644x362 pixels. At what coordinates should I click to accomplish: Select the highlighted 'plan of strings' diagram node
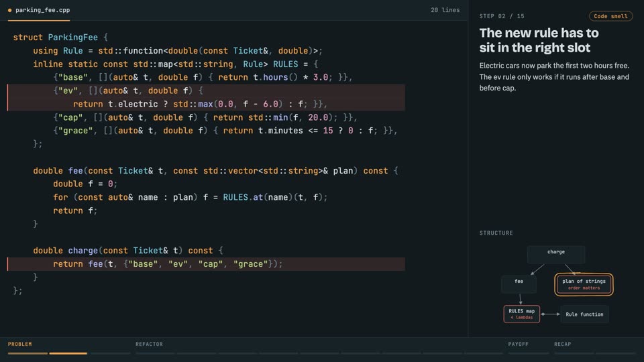tap(584, 284)
